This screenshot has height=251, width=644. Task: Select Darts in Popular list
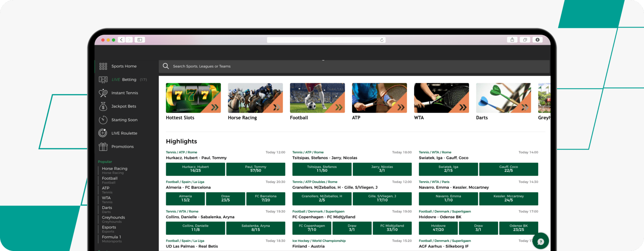coord(107,208)
